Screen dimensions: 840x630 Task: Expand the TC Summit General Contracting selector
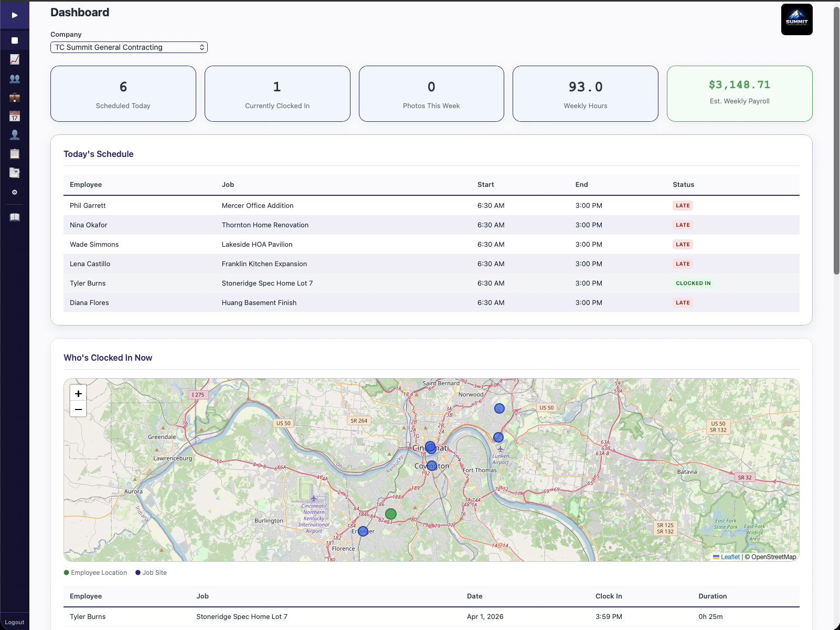[x=129, y=47]
